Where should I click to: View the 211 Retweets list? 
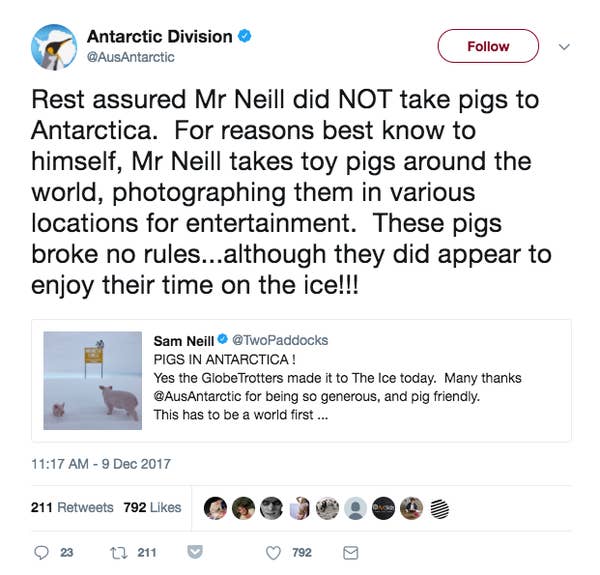click(x=72, y=507)
